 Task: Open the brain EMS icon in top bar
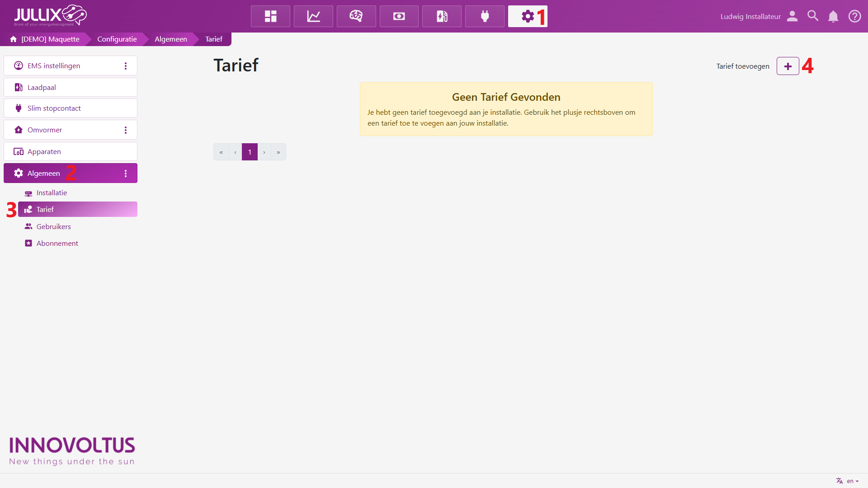coord(356,16)
